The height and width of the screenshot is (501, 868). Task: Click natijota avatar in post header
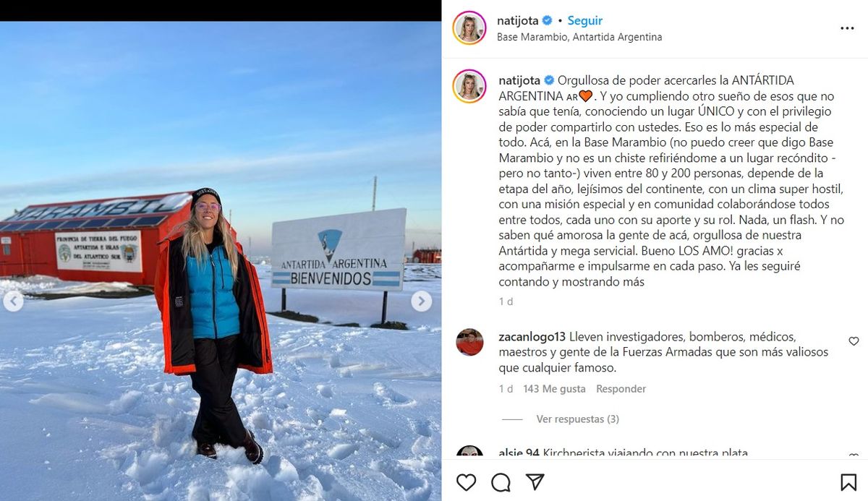[469, 28]
